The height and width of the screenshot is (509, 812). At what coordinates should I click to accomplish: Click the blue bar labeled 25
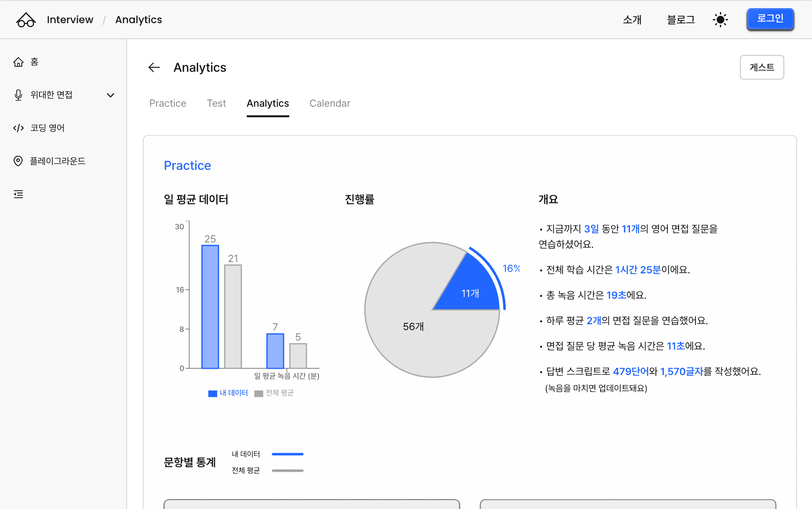click(210, 307)
